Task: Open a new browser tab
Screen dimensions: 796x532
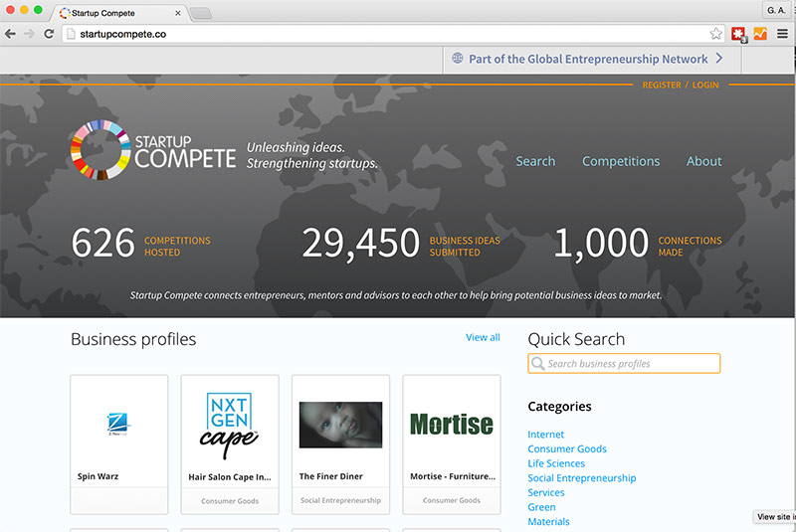Action: 202,13
